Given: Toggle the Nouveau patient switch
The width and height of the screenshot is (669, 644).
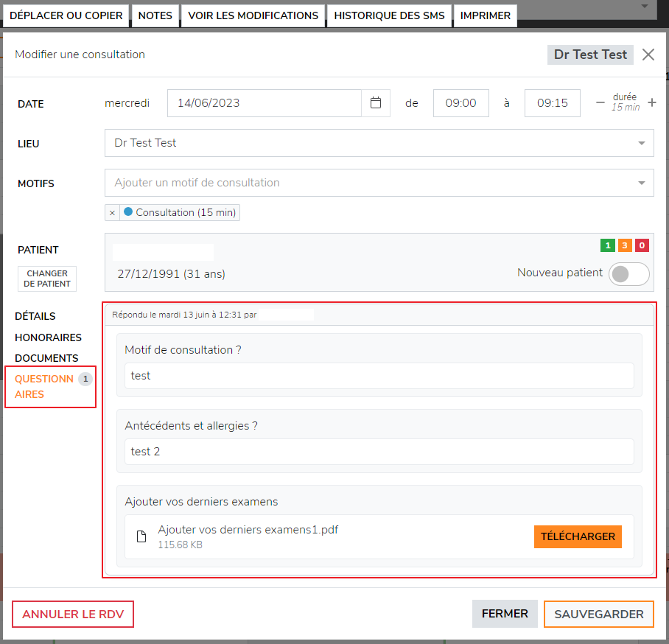Looking at the screenshot, I should point(630,273).
